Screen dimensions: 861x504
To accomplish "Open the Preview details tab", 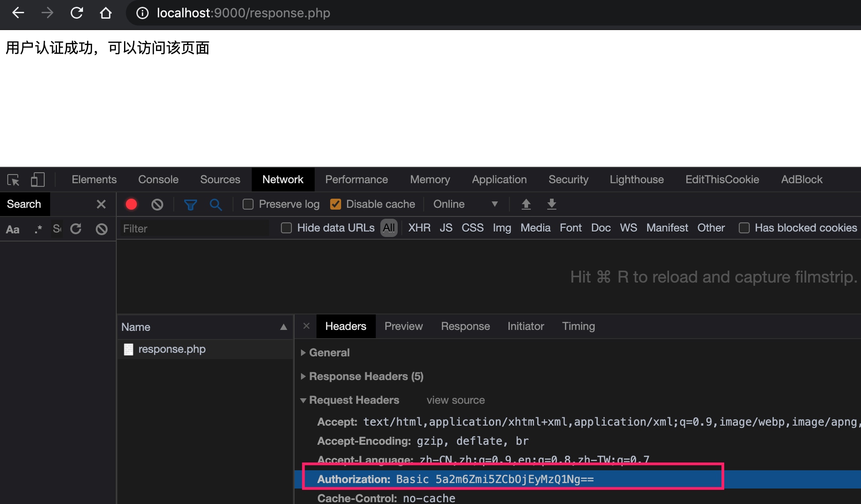I will (x=404, y=326).
